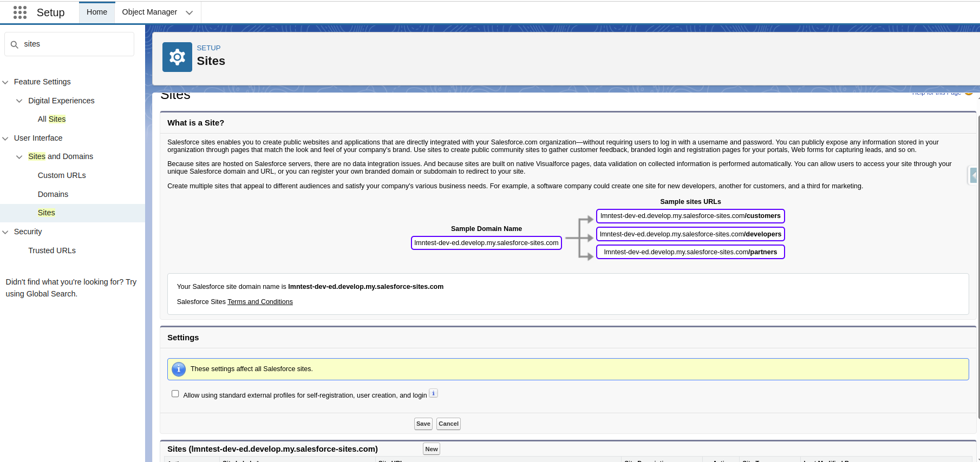This screenshot has width=980, height=462.
Task: Open Trusted URLs under Security
Action: click(52, 250)
